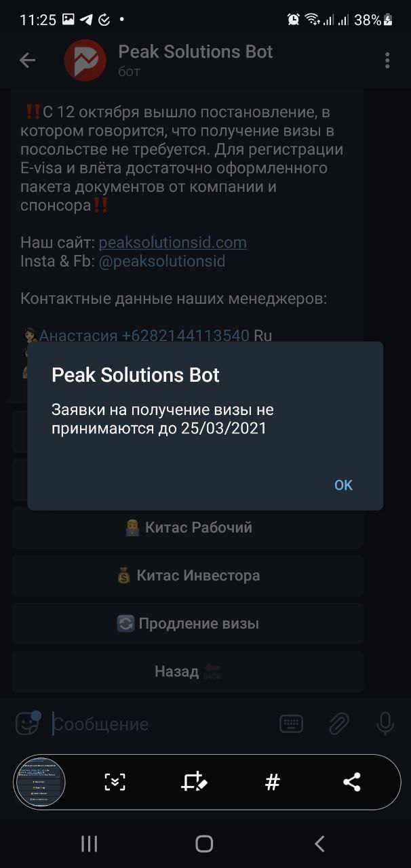The height and width of the screenshot is (868, 411).
Task: Tap the crop and edit screenshot icon
Action: point(194,782)
